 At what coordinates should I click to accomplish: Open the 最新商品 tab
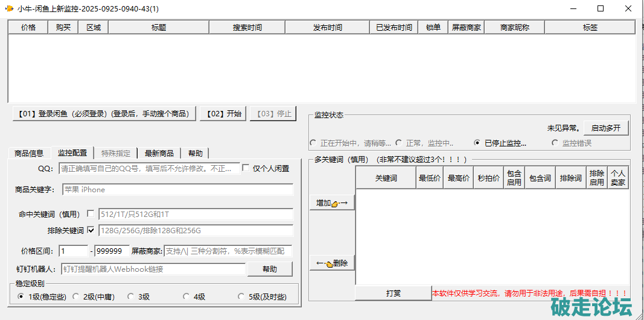pyautogui.click(x=159, y=153)
